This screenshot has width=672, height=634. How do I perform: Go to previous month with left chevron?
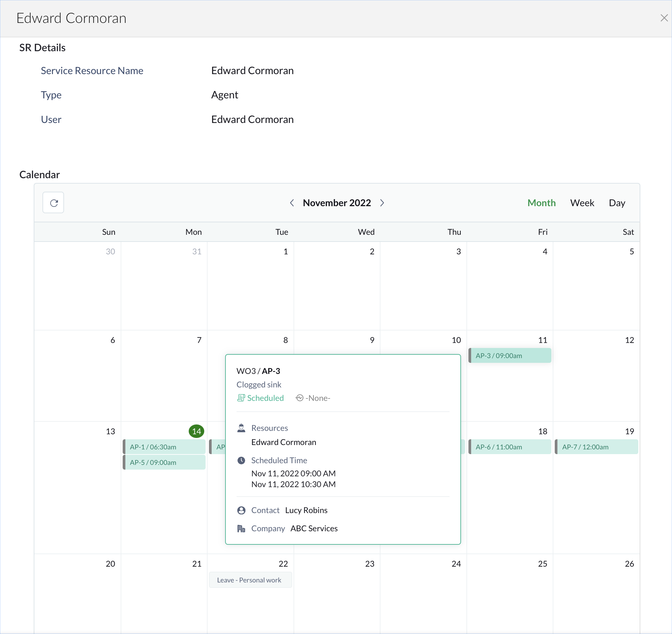click(x=292, y=203)
